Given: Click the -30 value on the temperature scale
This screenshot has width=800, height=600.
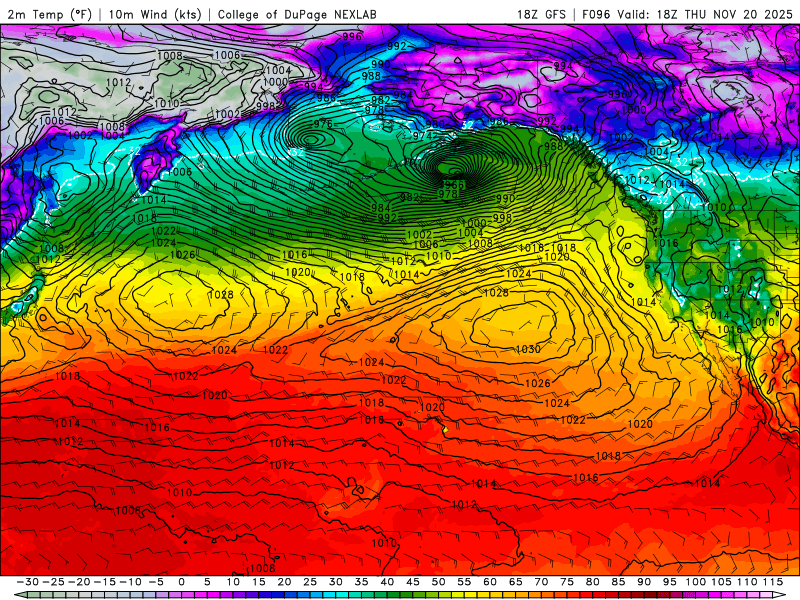Looking at the screenshot, I should tap(28, 582).
